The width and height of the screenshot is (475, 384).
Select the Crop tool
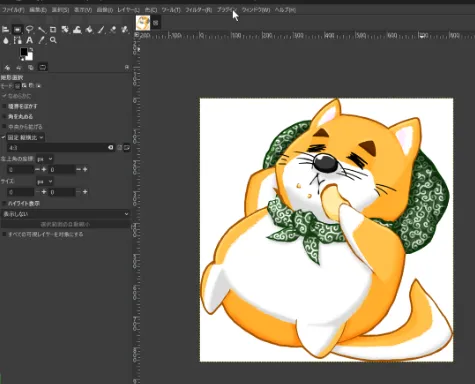(x=53, y=30)
